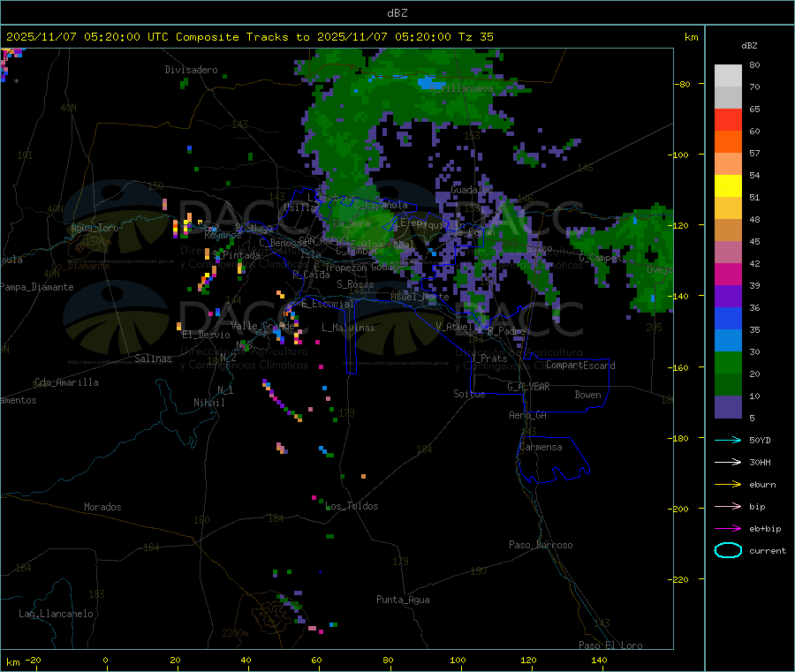The image size is (795, 672).
Task: Click the 'Lag.Llancanelo' map label
Action: (x=56, y=614)
